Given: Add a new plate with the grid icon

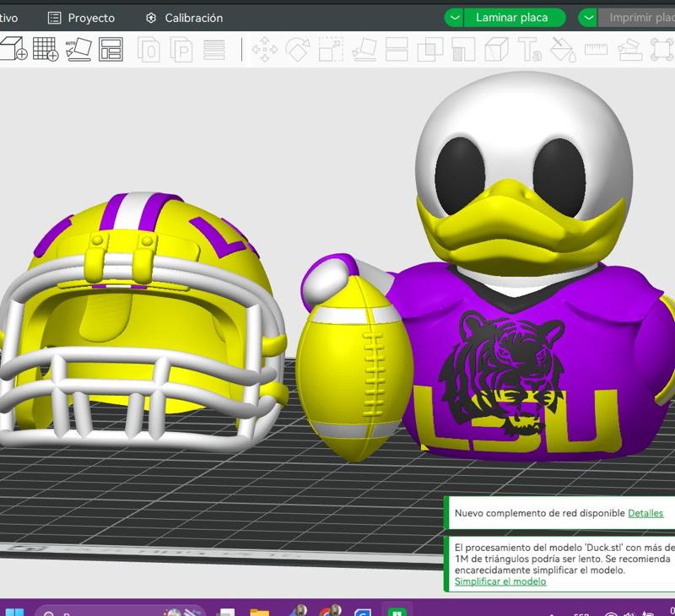Looking at the screenshot, I should click(x=46, y=52).
